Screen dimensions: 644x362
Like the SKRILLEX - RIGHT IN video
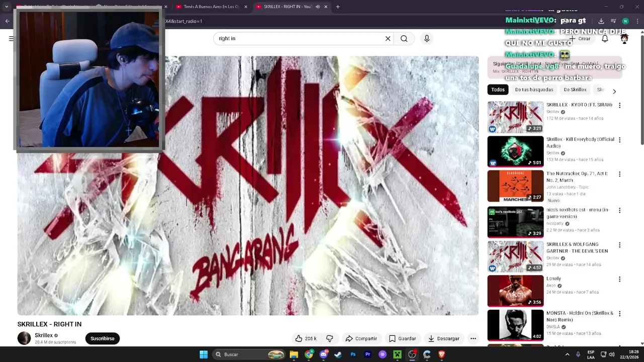[x=306, y=339]
